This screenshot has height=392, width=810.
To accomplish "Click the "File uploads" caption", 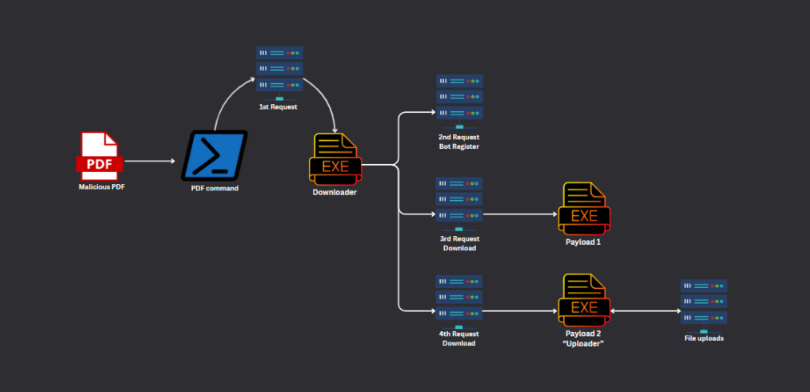I will coord(704,339).
